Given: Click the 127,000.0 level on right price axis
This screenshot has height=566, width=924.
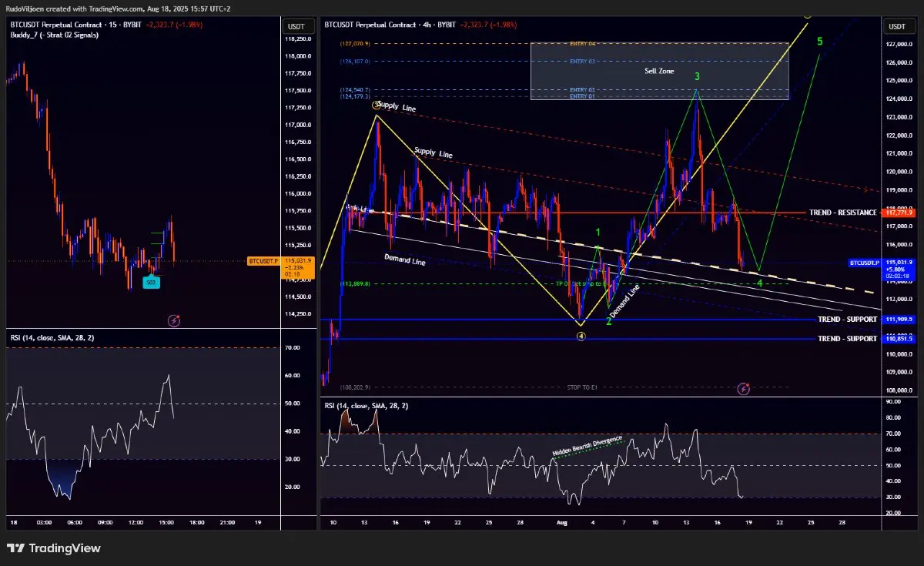Looking at the screenshot, I should pos(899,44).
